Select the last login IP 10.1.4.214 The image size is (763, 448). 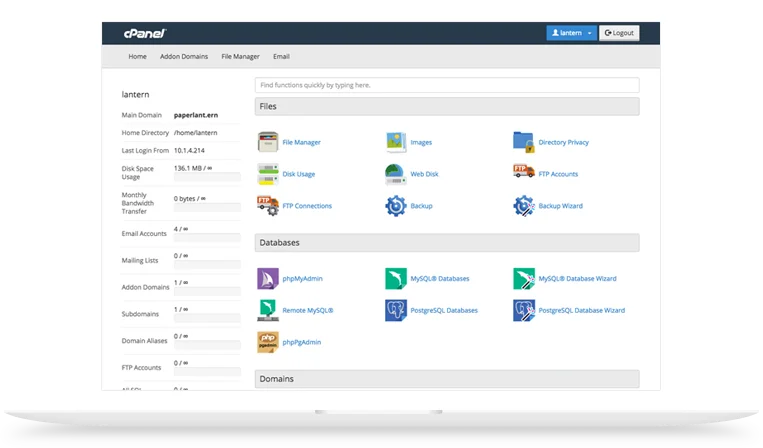(189, 151)
